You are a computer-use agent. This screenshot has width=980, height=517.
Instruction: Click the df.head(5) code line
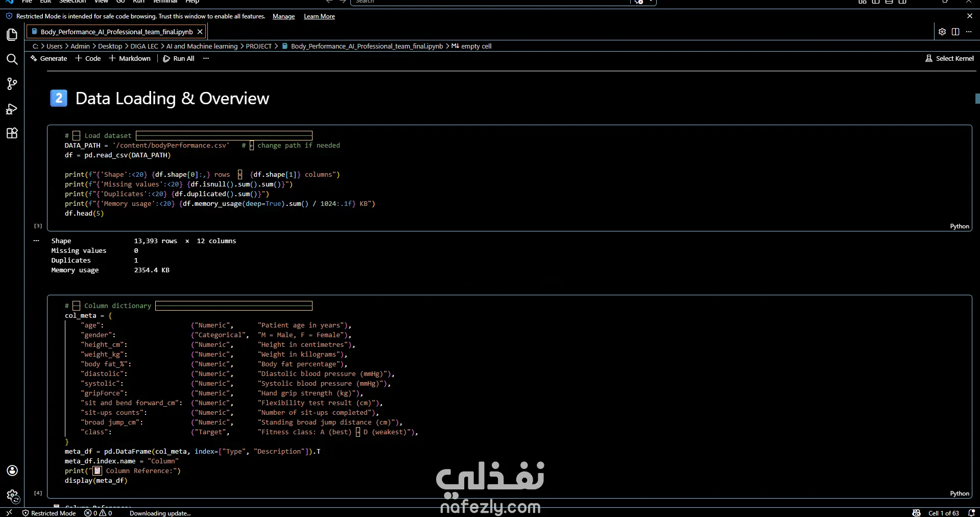(x=84, y=214)
